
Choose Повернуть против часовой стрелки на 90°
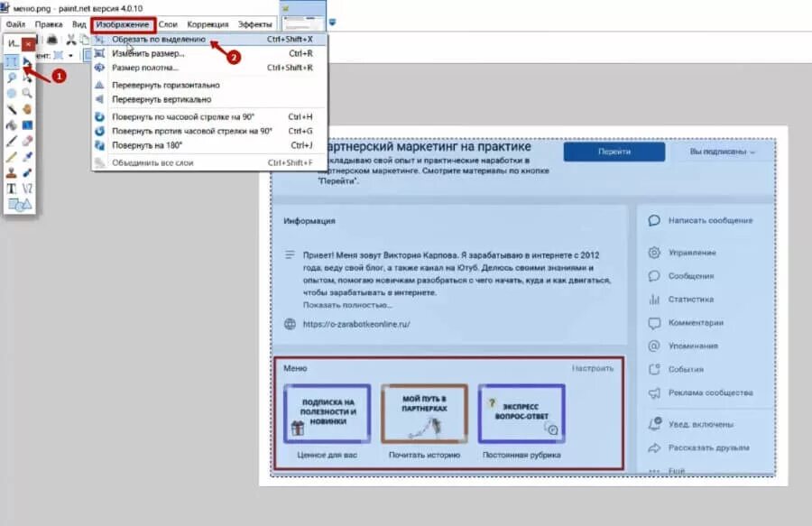tap(209, 131)
